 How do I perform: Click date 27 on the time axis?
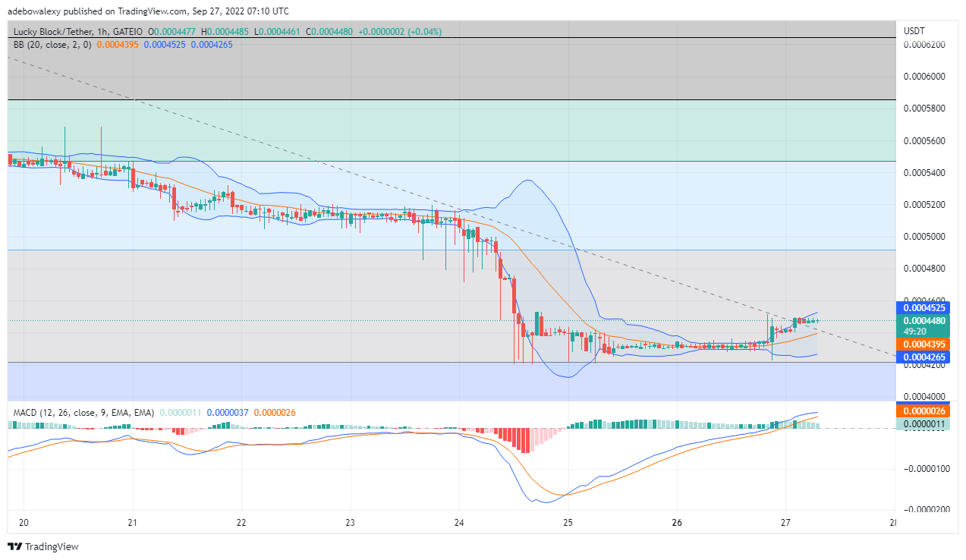tap(786, 523)
